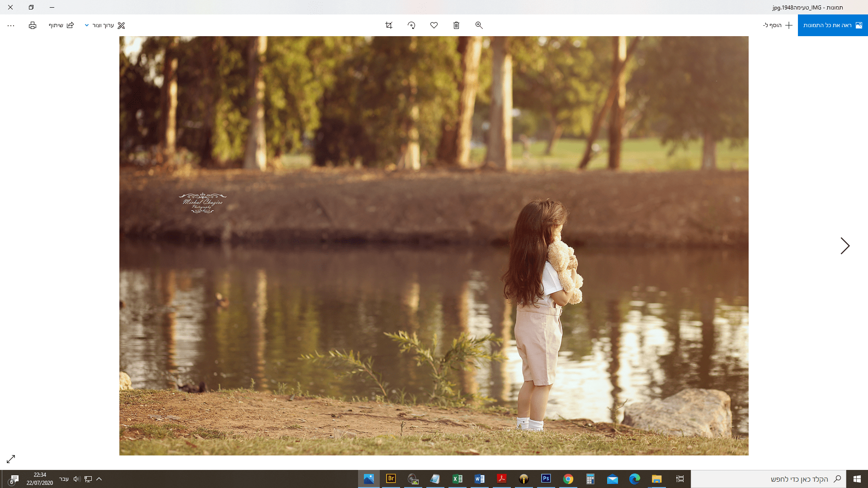Toggle the volume speaker tray icon
Viewport: 868px width, 488px height.
pos(76,479)
